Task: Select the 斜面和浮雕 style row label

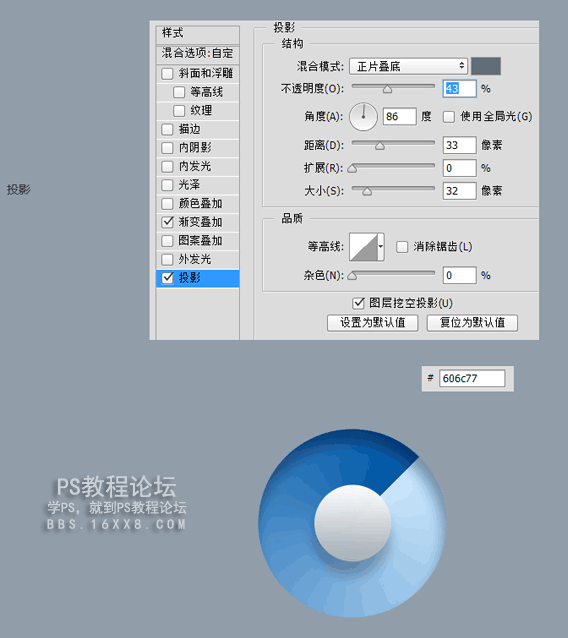Action: [x=206, y=74]
